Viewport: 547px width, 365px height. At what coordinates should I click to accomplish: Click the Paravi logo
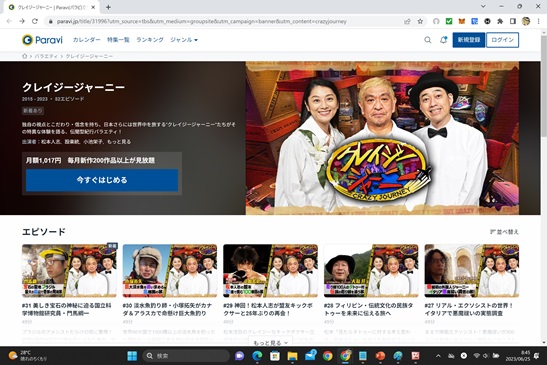coord(42,40)
